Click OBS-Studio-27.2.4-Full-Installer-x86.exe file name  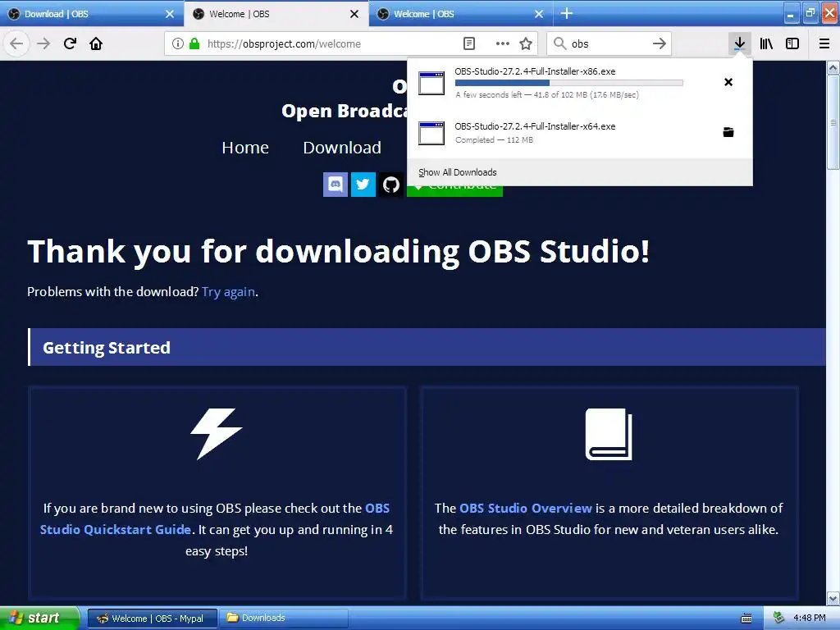click(x=535, y=71)
